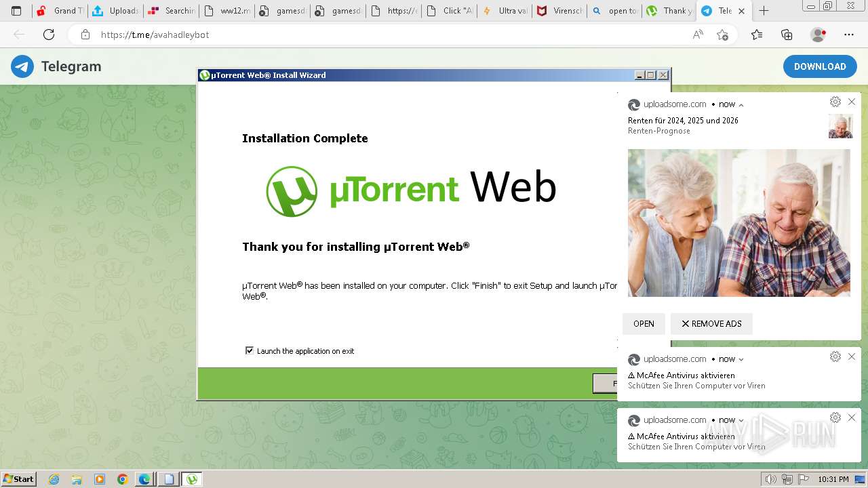The height and width of the screenshot is (488, 868).
Task: Click the Telegram logo in page header
Action: coord(22,66)
